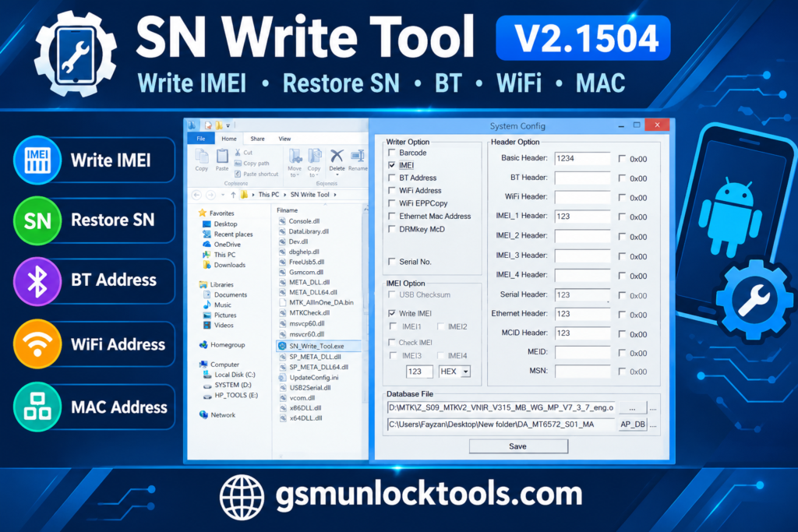This screenshot has width=798, height=532.
Task: Click the teal MAC Address network icon
Action: (x=37, y=407)
